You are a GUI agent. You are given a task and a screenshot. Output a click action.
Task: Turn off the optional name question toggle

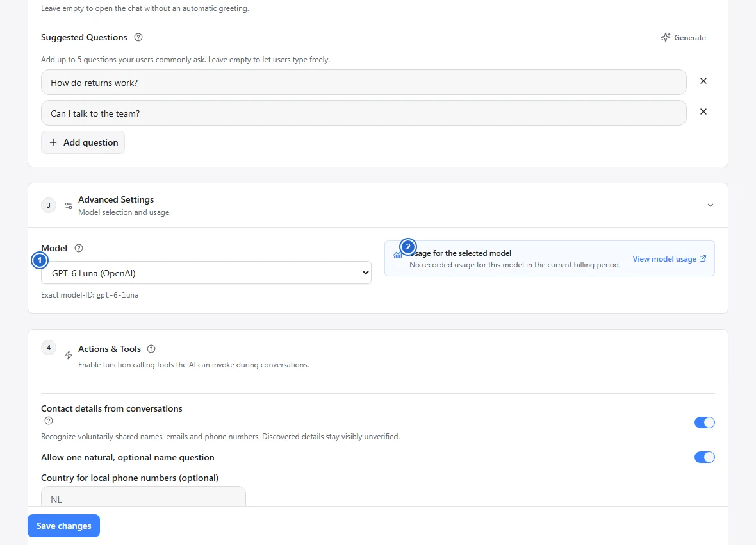[704, 457]
